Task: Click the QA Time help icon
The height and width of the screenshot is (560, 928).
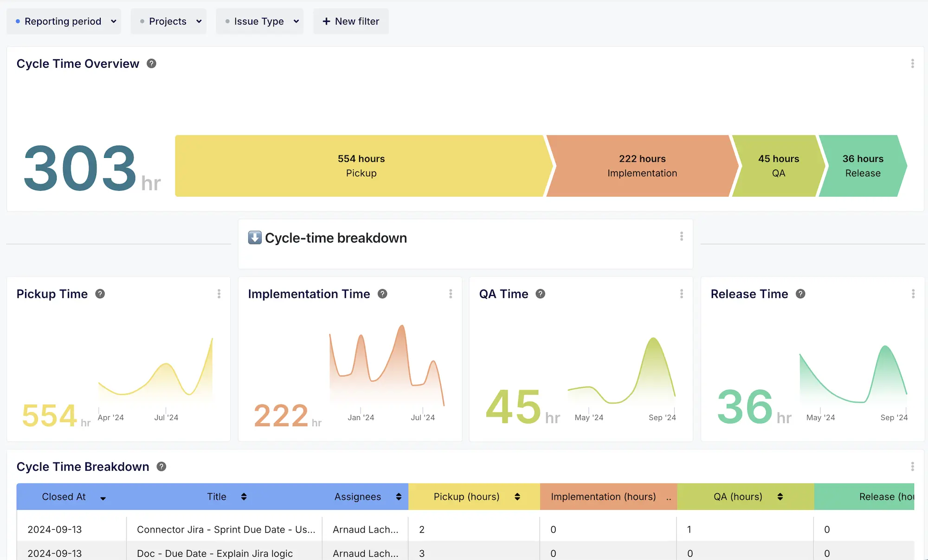Action: coord(540,294)
